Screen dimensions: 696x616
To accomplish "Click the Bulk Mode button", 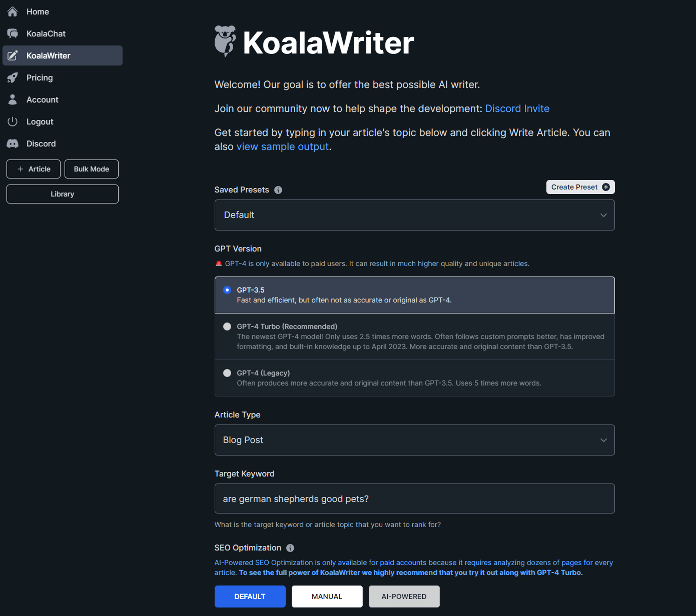I will pos(92,169).
